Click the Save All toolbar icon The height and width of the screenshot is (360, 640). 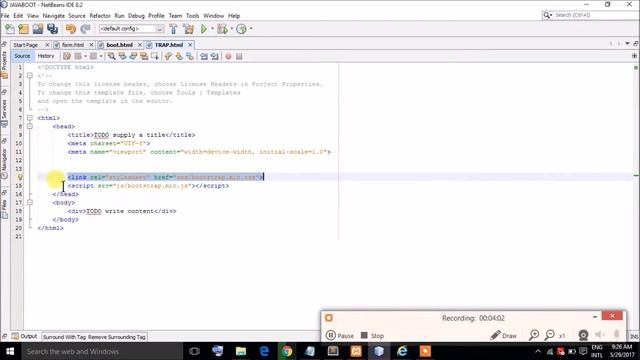pos(52,29)
